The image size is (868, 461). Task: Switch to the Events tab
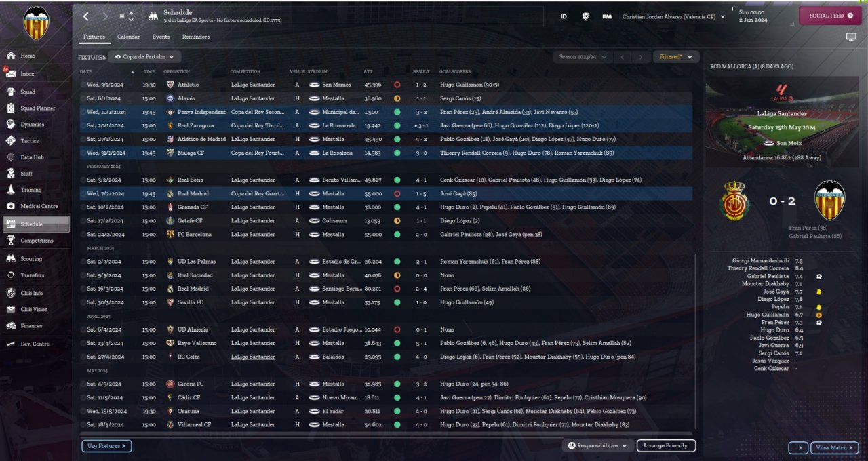pos(161,37)
